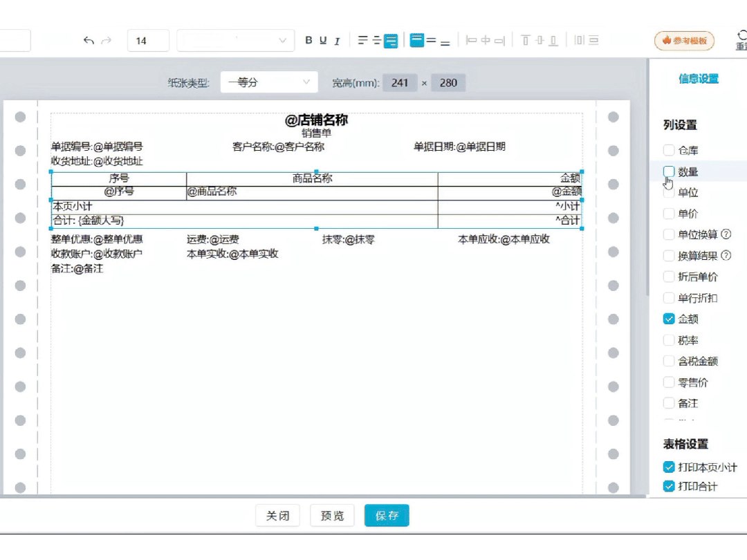This screenshot has height=560, width=747.
Task: Select the 销售单 subtitle text
Action: pyautogui.click(x=316, y=133)
